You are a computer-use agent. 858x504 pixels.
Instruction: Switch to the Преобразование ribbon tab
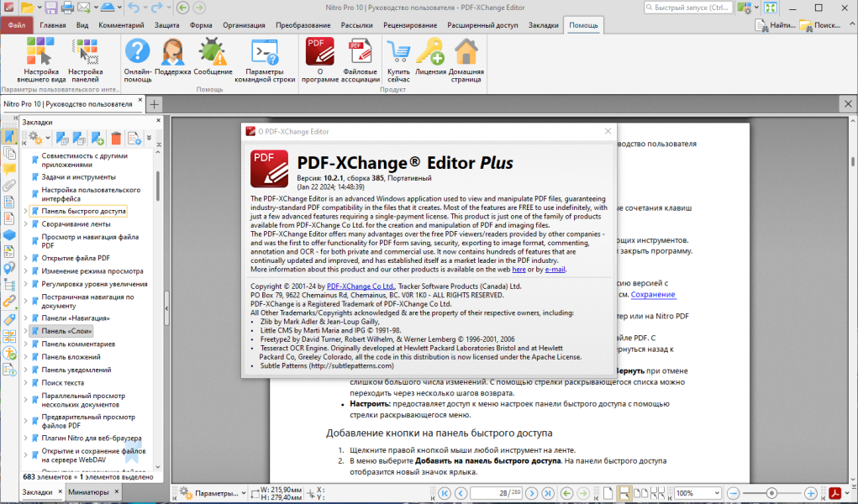303,25
